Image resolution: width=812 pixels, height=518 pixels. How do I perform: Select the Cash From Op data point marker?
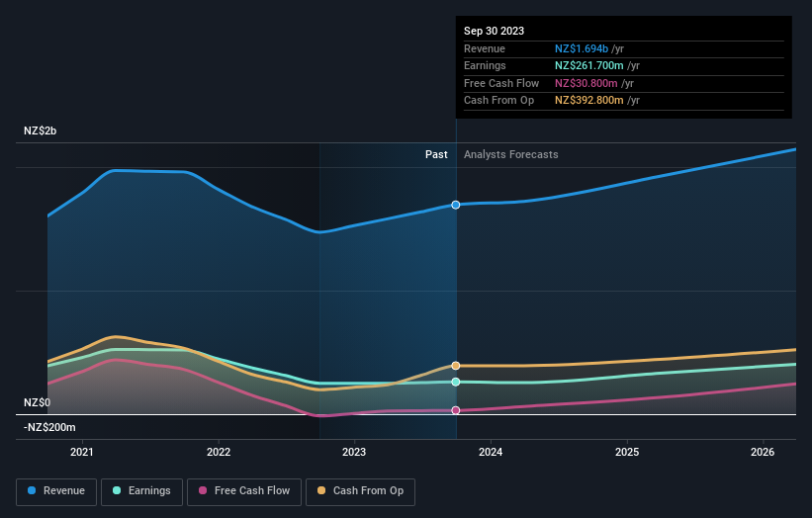tap(456, 366)
